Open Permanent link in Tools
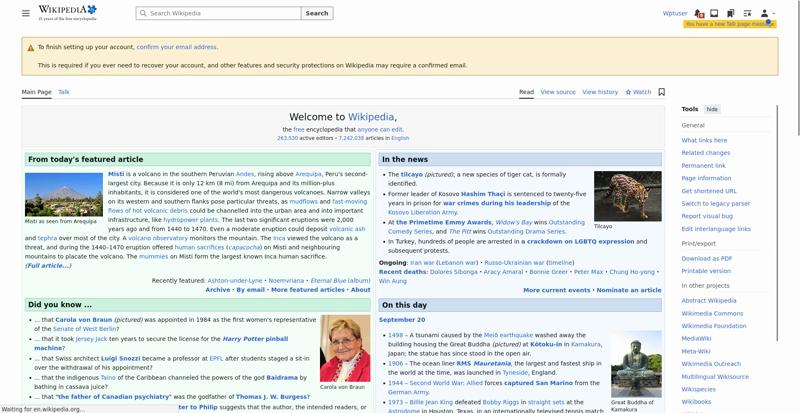800x413 pixels. 704,165
